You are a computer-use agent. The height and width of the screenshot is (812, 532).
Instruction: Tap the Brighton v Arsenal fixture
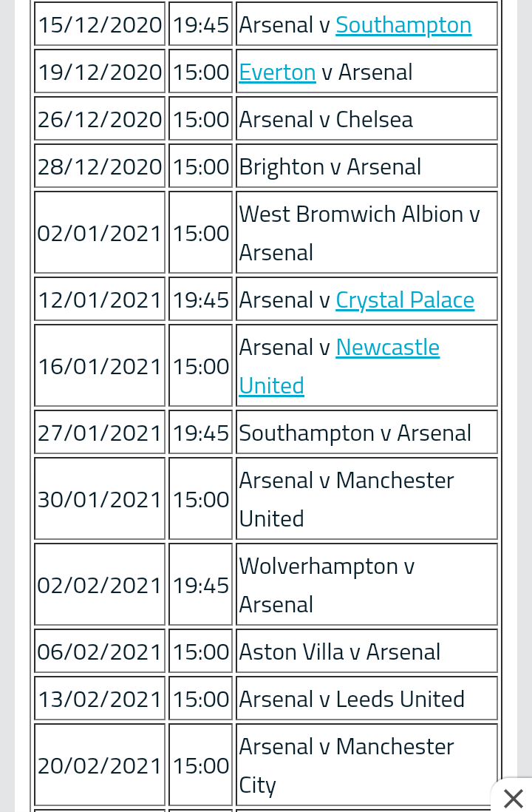point(330,166)
